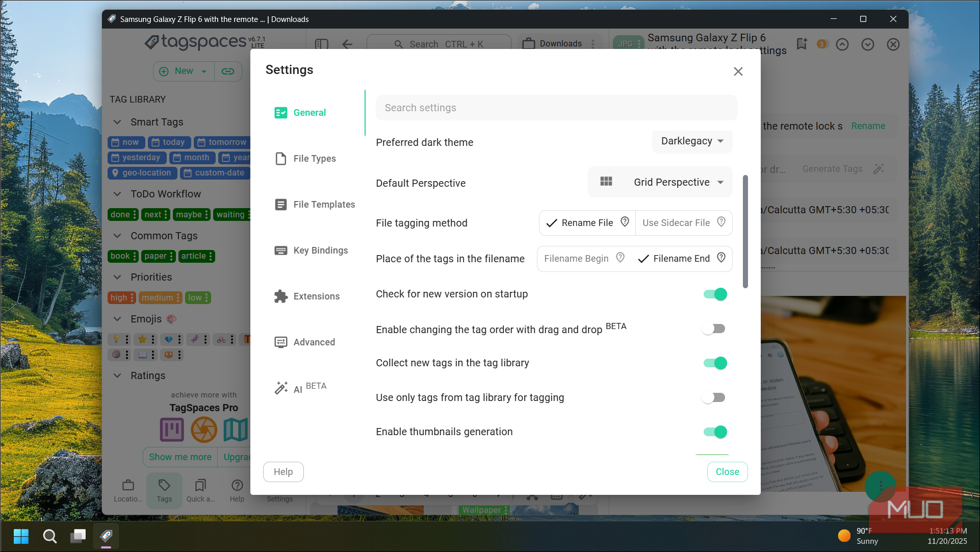The height and width of the screenshot is (552, 980).
Task: Open the Default Perspective dropdown
Action: pos(660,182)
